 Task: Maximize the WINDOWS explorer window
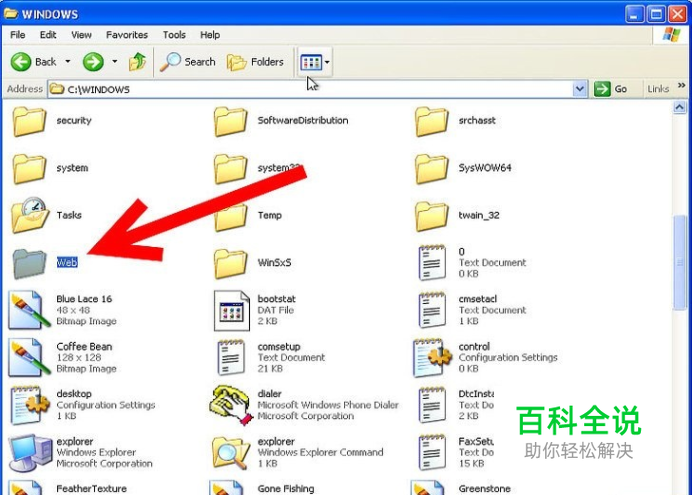(x=656, y=15)
